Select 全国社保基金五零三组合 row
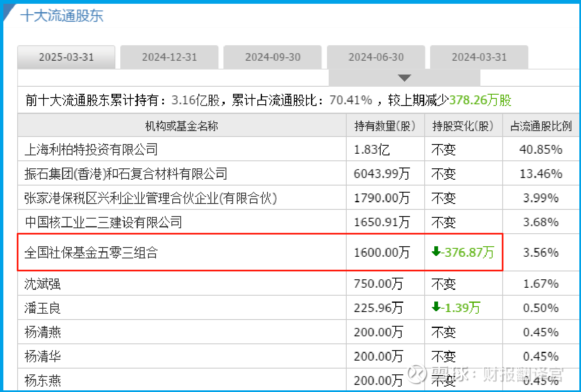This screenshot has width=581, height=392. click(260, 252)
